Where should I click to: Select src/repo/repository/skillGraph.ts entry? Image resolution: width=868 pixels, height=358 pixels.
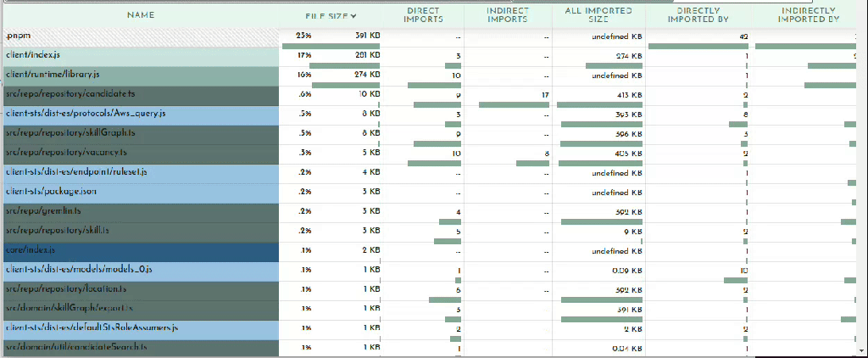click(x=140, y=133)
